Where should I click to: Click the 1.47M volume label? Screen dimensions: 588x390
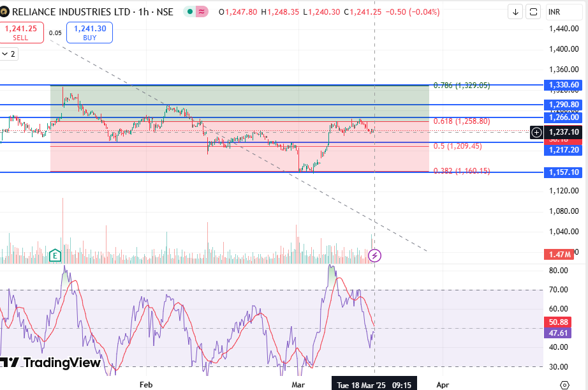pyautogui.click(x=559, y=255)
